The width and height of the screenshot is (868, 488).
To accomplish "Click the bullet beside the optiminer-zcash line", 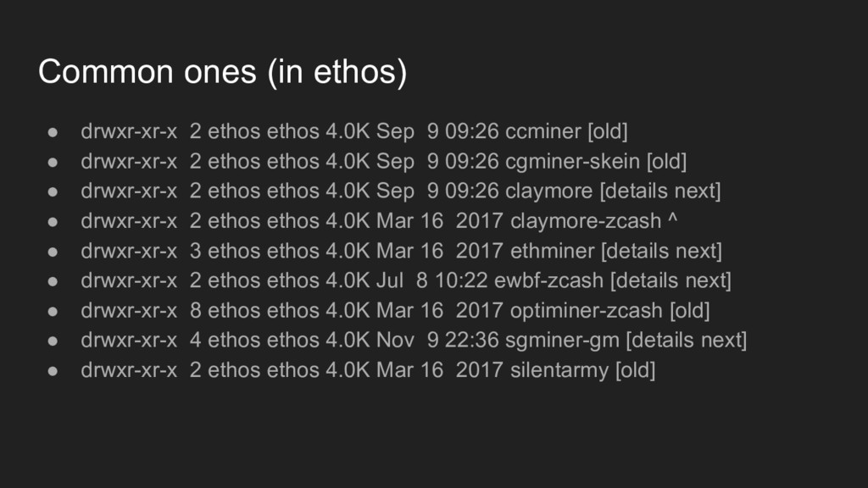I will coord(53,311).
